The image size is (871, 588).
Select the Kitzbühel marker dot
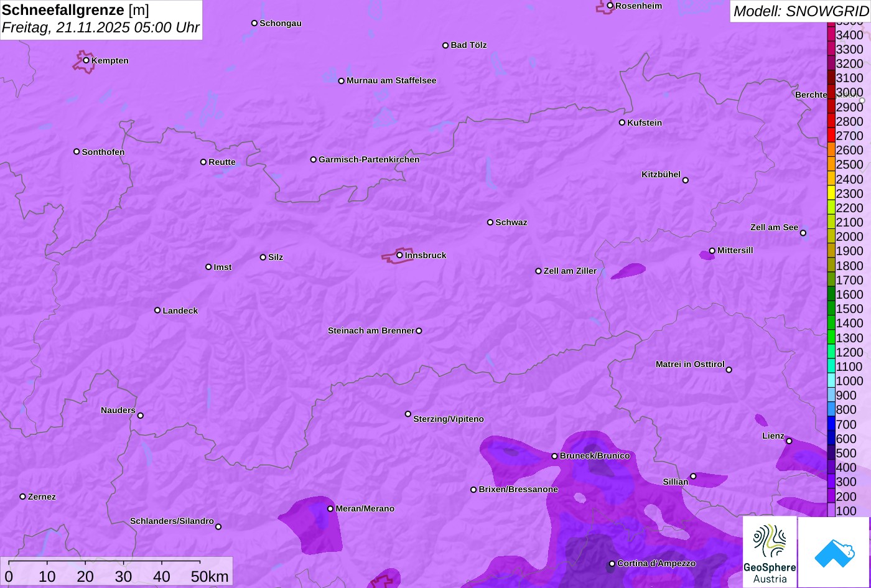click(x=686, y=180)
